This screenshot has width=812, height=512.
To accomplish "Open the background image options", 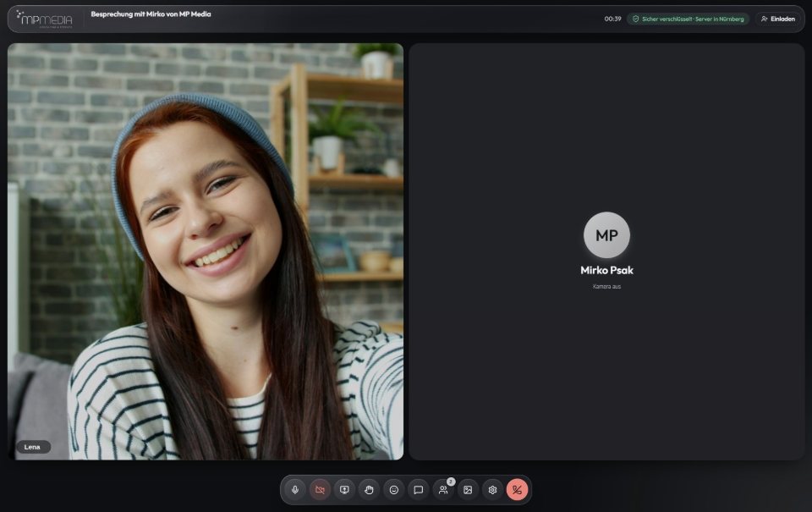I will pyautogui.click(x=468, y=490).
